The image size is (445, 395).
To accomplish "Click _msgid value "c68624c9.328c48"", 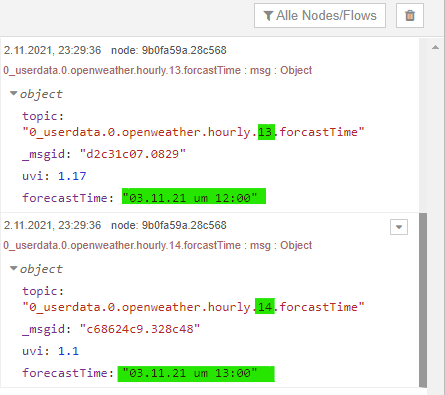I will tap(140, 329).
